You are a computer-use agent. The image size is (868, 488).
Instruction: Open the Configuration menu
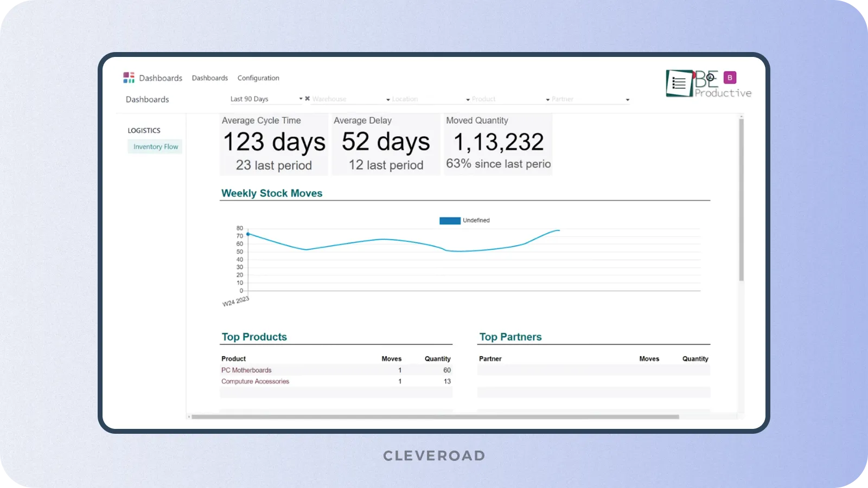point(258,78)
